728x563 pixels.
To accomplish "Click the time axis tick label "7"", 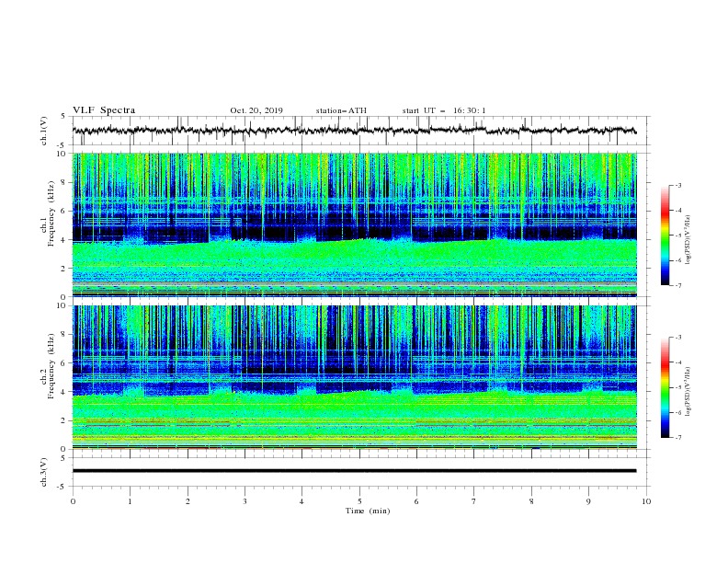I will [474, 501].
